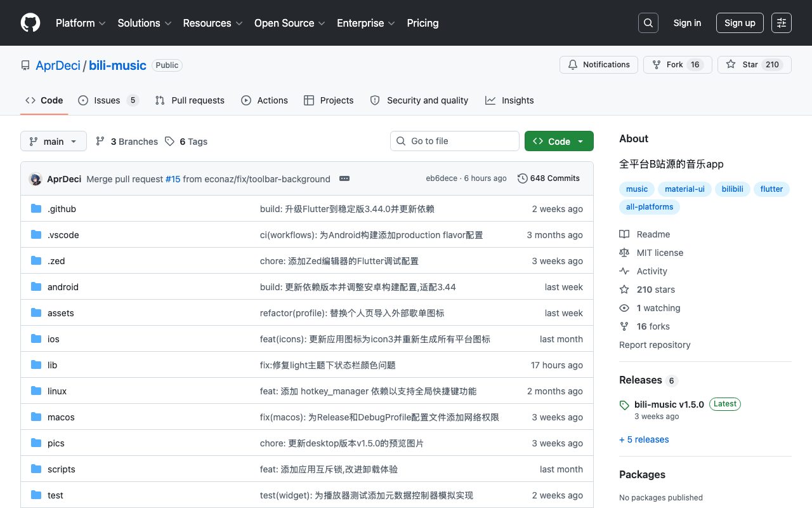Click AprDeci's avatar in commit row
The width and height of the screenshot is (812, 508).
pos(36,179)
